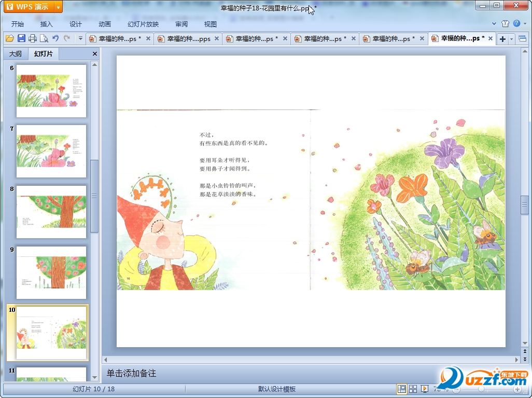
Task: Select slide 6 thumbnail
Action: coord(51,91)
